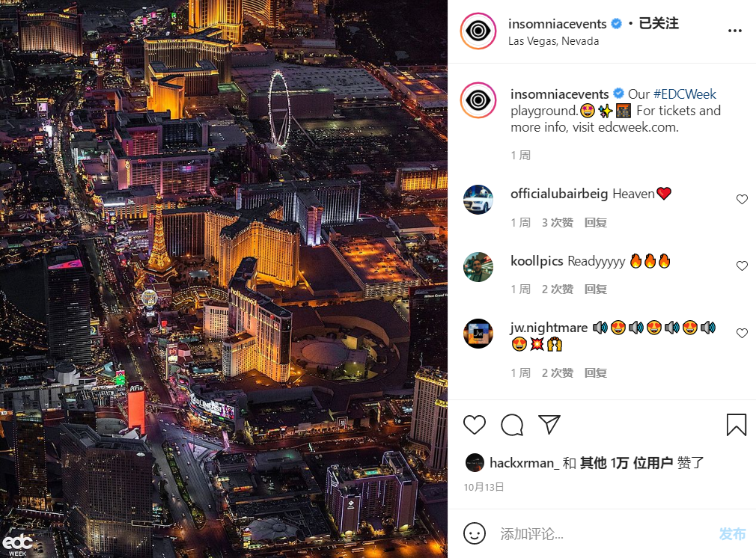
Task: Like jw.nightmare's emoji comment
Action: click(x=742, y=333)
